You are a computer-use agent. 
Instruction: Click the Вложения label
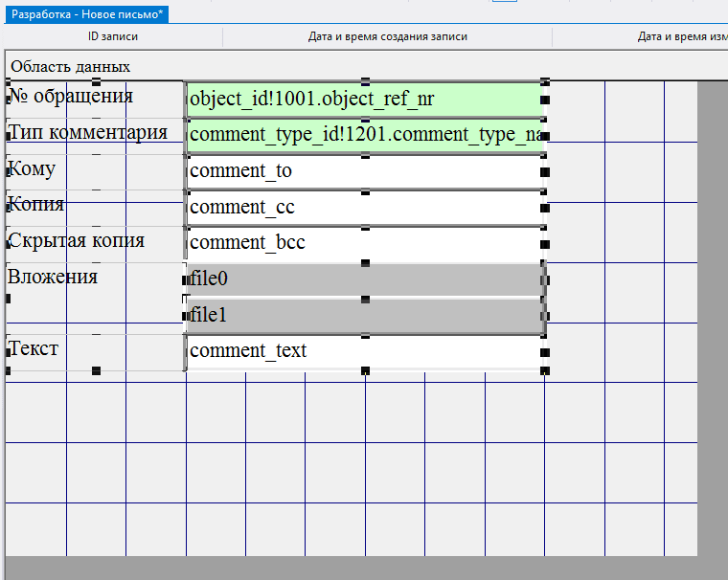pyautogui.click(x=54, y=278)
